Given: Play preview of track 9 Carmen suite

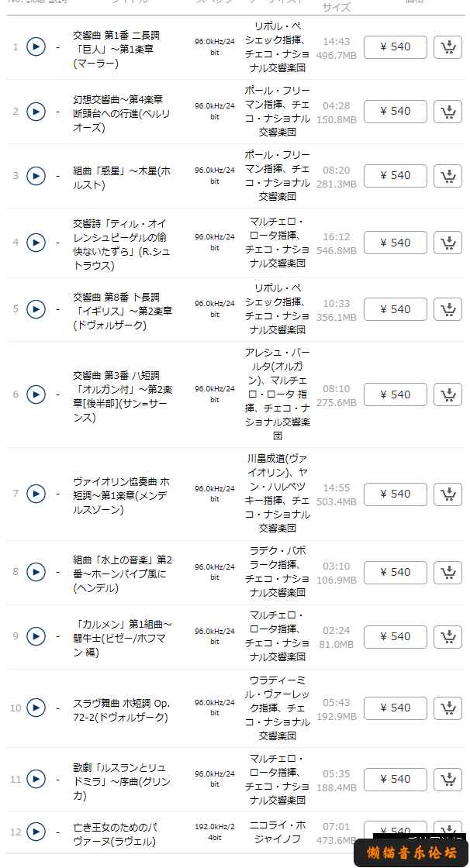Looking at the screenshot, I should [x=36, y=636].
